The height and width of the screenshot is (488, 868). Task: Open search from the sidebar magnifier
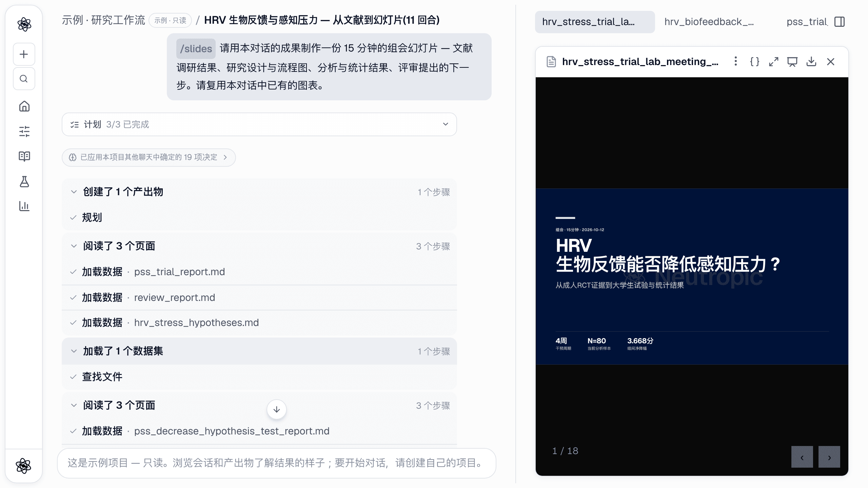tap(24, 79)
